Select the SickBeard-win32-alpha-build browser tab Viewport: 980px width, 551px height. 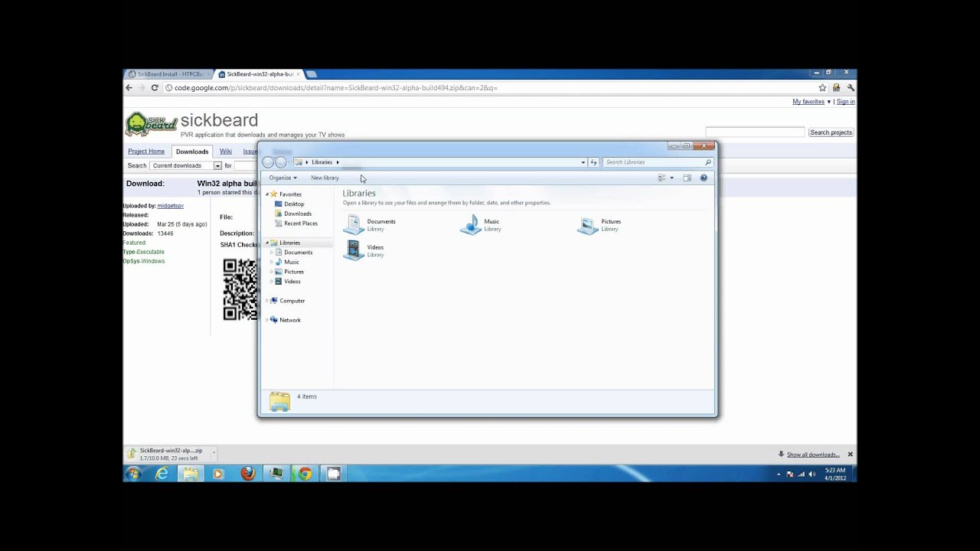pyautogui.click(x=258, y=74)
